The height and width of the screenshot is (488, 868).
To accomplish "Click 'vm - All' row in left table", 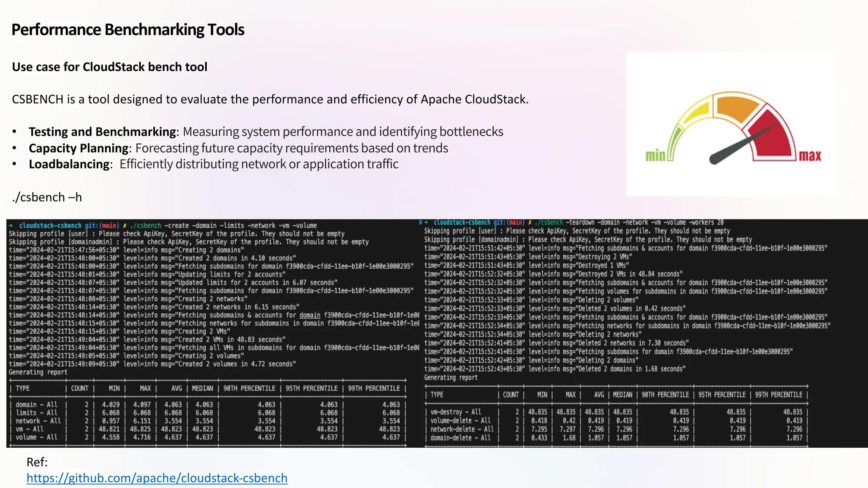I will click(x=208, y=429).
